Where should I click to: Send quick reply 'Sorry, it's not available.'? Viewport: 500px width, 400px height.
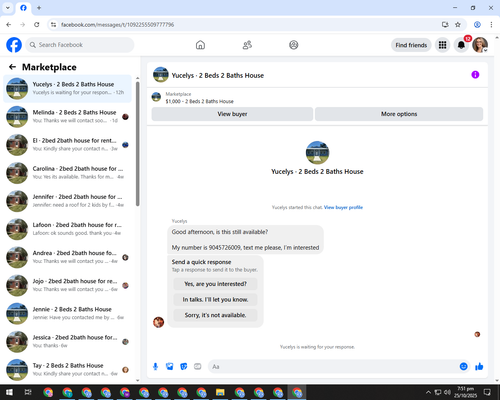point(215,315)
